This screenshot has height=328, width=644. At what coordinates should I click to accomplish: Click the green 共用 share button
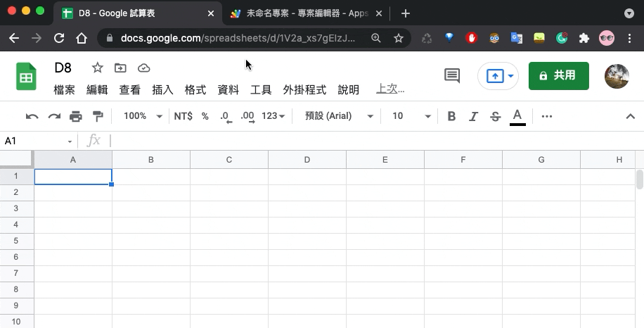(x=558, y=76)
